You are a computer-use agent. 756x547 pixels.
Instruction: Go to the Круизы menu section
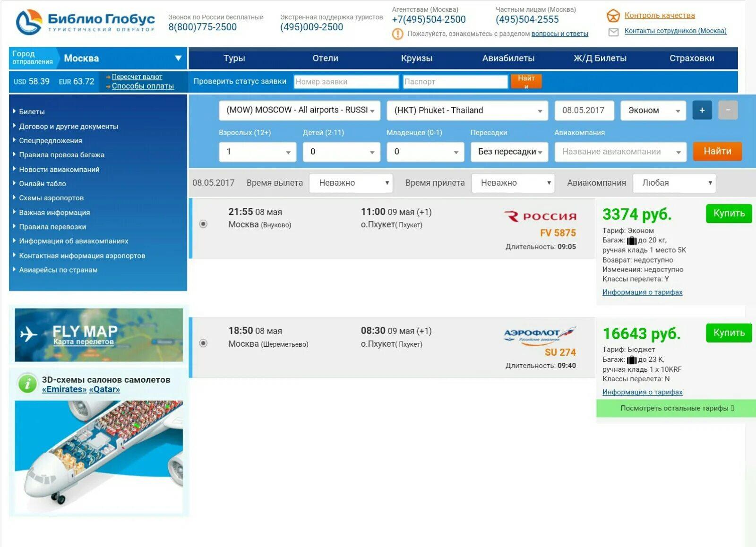[x=416, y=59]
